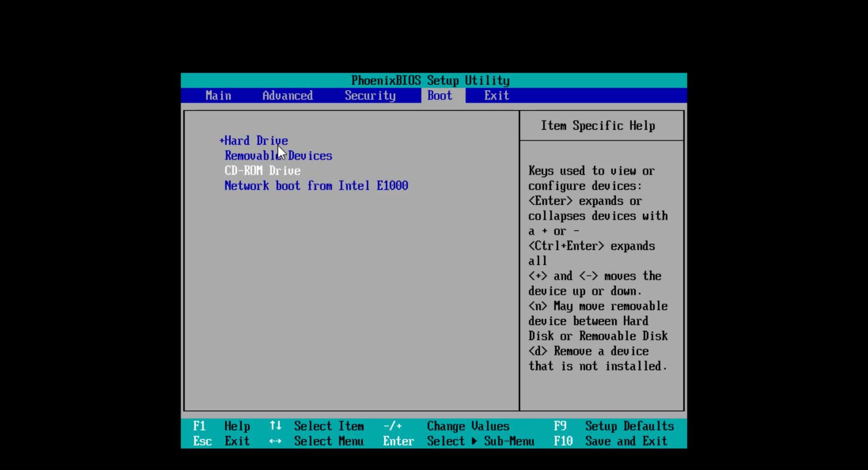Open the Security tab
The image size is (868, 470).
click(x=370, y=95)
